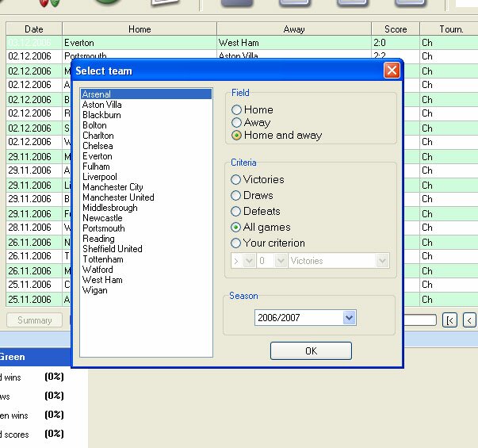Sort by the Tourn. column header
The height and width of the screenshot is (448, 478).
[x=449, y=29]
